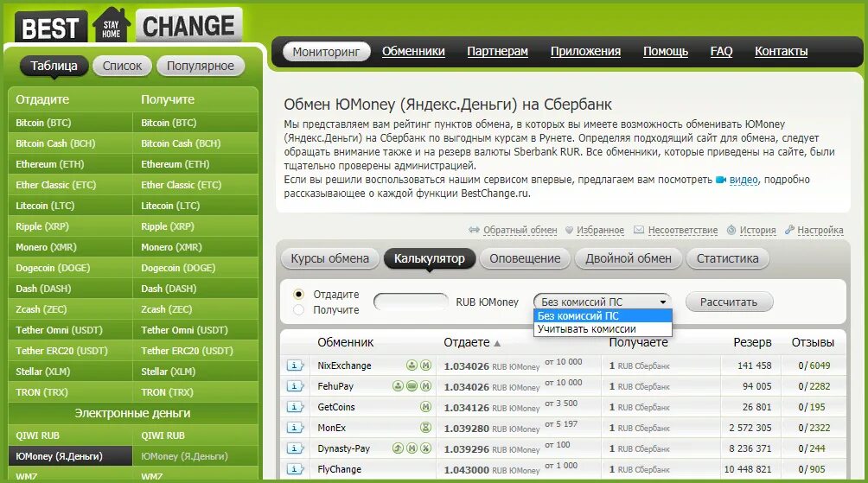
Task: Open info icon for FlyChange row
Action: click(x=295, y=469)
